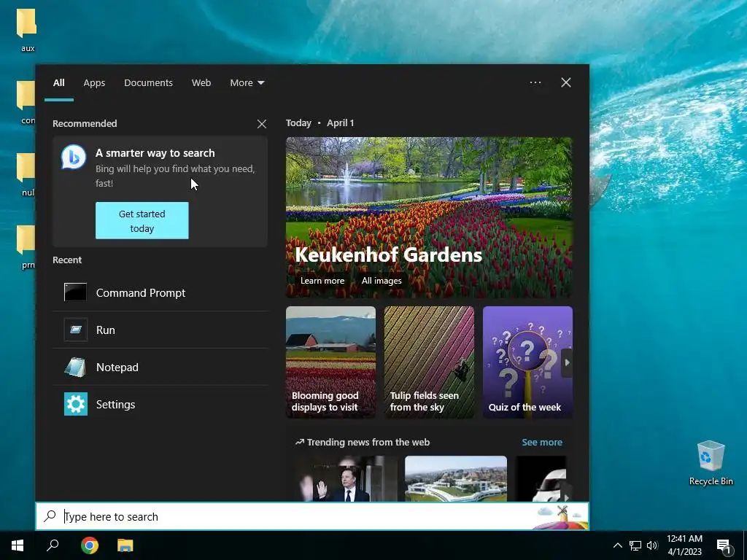747x560 pixels.
Task: Open File Explorer from taskbar
Action: click(x=125, y=545)
